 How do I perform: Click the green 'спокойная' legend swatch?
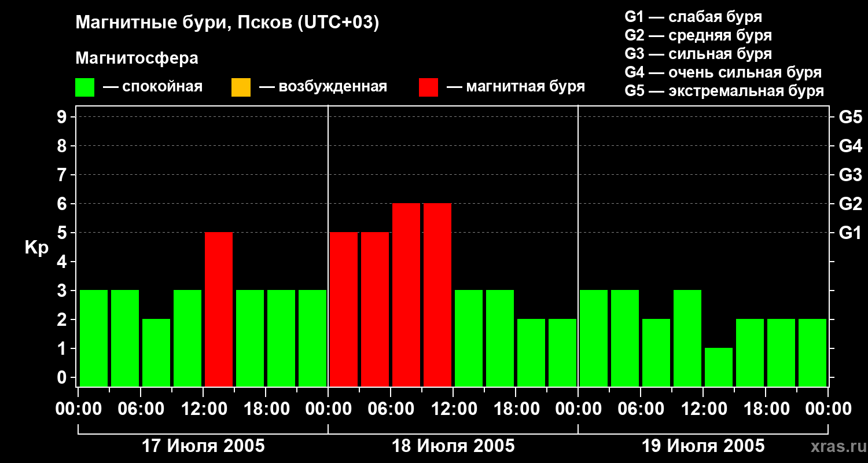tap(85, 87)
